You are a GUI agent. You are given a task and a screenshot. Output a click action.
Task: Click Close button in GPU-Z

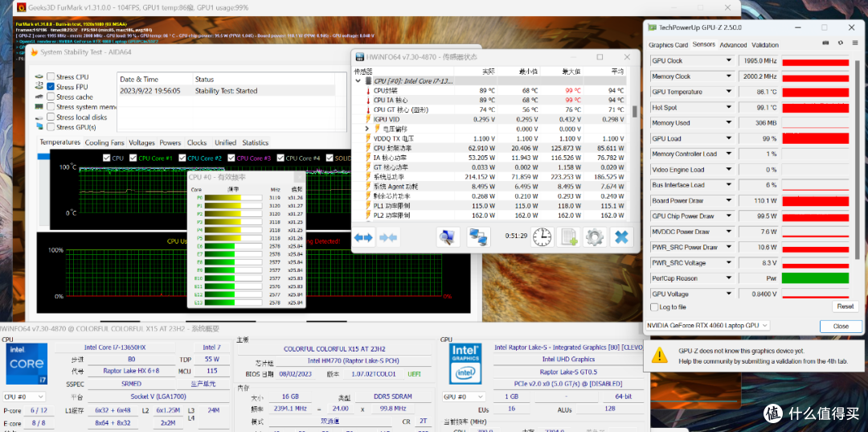(x=841, y=327)
